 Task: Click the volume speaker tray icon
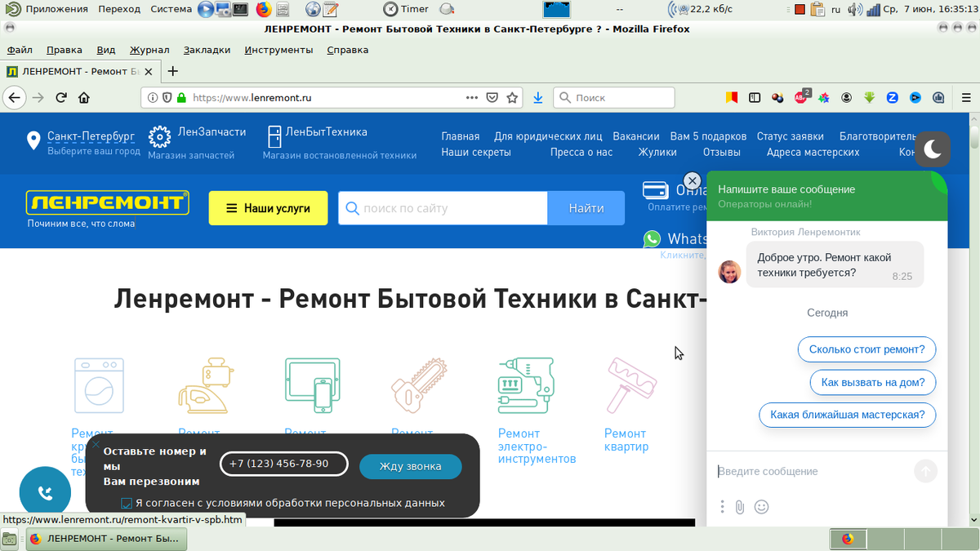click(855, 10)
